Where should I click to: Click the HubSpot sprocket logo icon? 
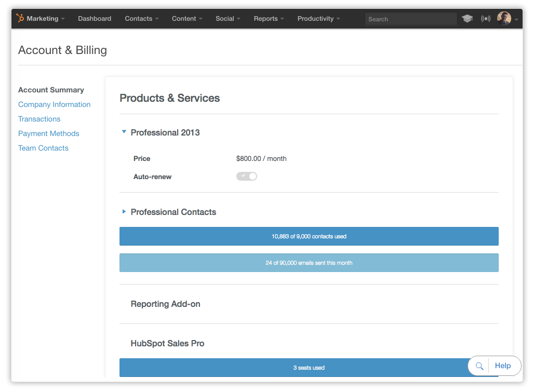[20, 18]
